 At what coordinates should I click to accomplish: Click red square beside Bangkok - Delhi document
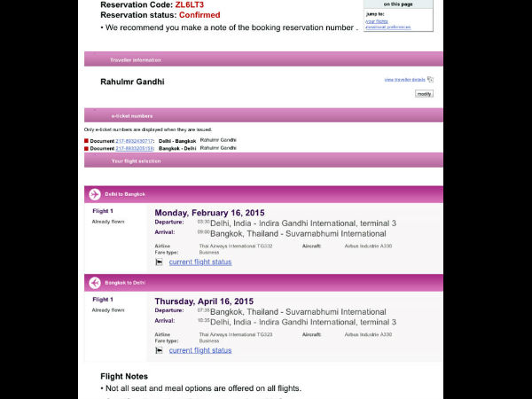[x=87, y=149]
